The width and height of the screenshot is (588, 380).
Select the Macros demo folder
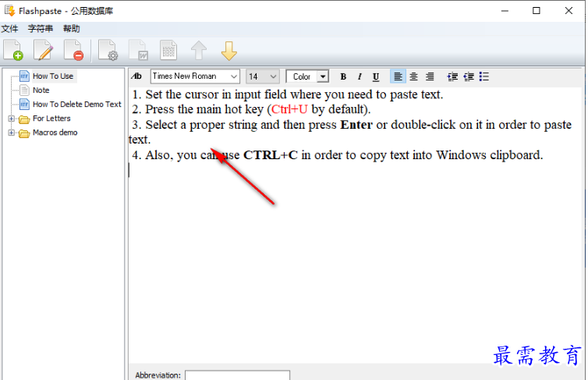55,133
